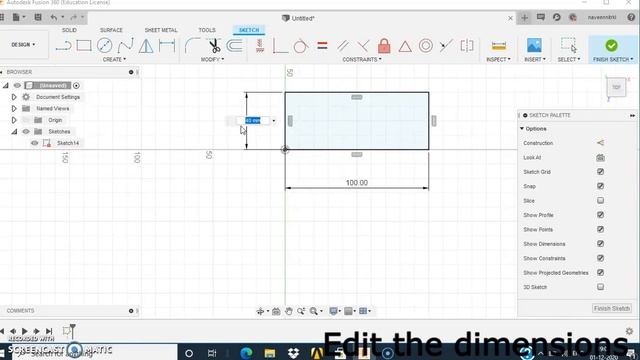Open the Modify dropdown menu
Screen dimensions: 640x360
tap(212, 60)
